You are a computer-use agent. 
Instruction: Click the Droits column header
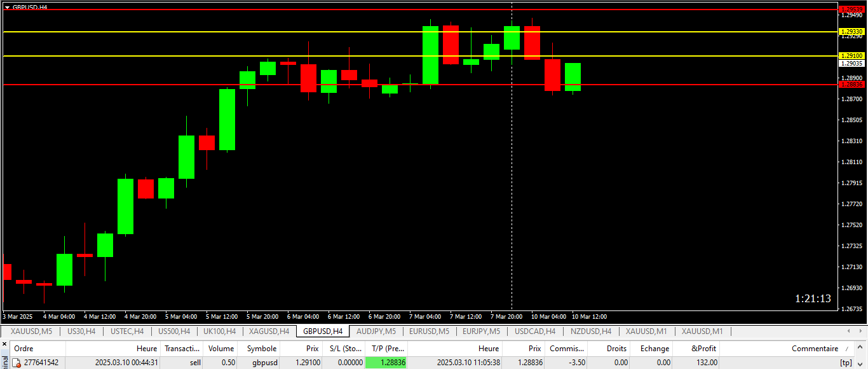[x=609, y=349]
